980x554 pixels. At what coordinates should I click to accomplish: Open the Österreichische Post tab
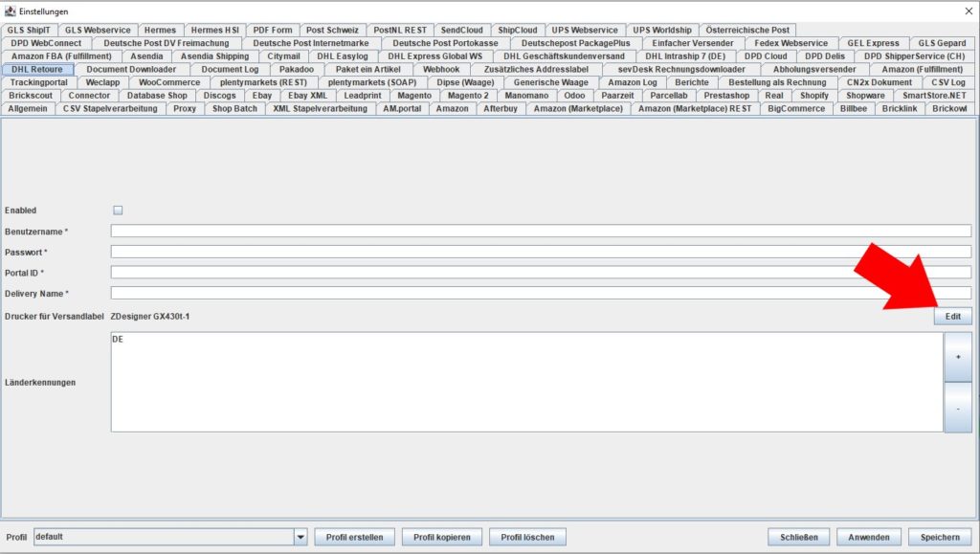[747, 30]
